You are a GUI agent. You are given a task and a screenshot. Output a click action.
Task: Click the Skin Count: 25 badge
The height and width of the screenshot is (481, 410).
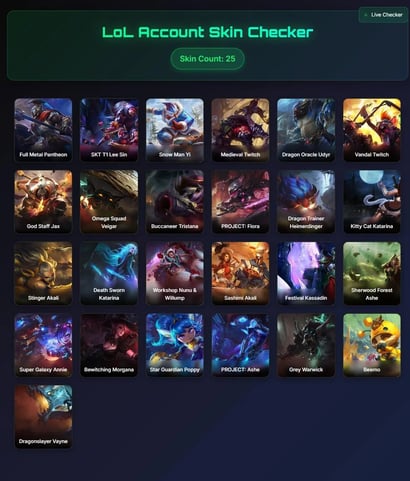point(207,59)
